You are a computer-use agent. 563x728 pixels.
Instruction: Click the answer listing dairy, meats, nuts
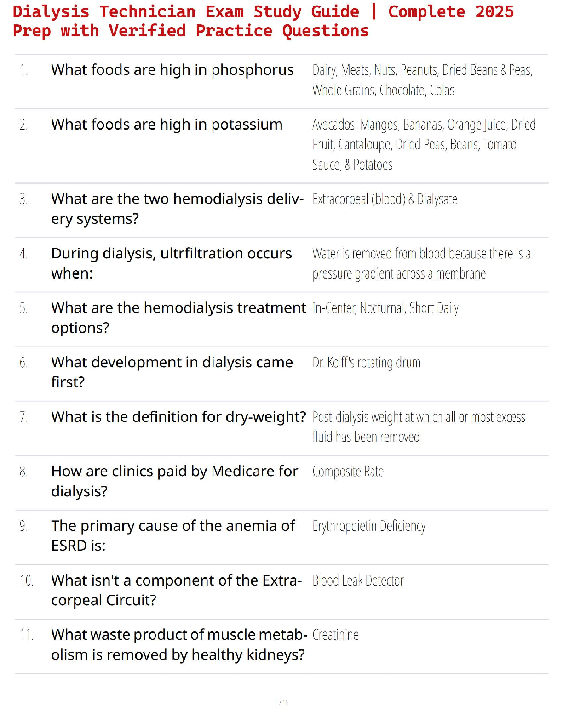click(x=422, y=80)
